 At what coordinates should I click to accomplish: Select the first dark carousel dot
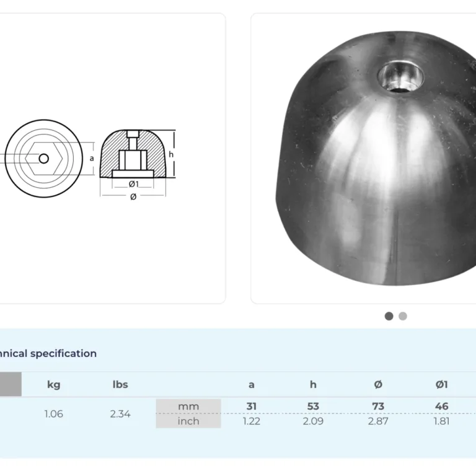tap(389, 316)
